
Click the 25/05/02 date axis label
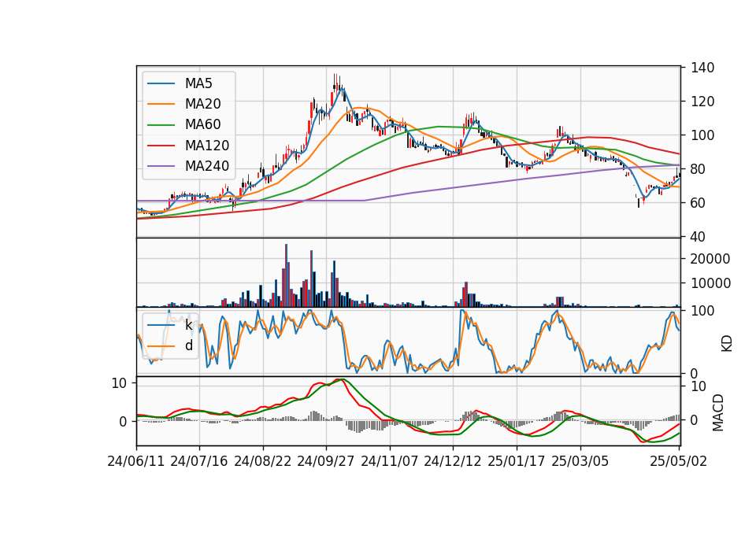pyautogui.click(x=678, y=462)
